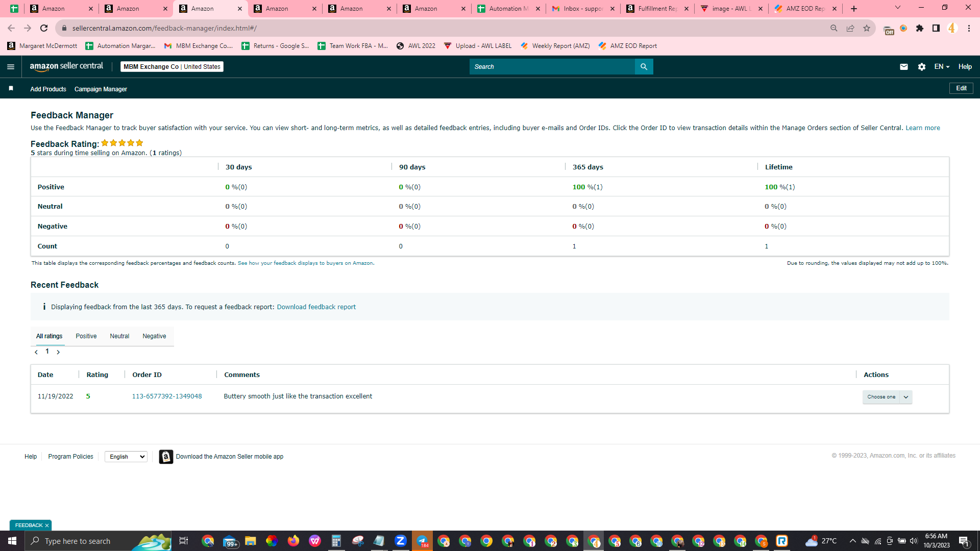Open the Windows Start menu

12,541
